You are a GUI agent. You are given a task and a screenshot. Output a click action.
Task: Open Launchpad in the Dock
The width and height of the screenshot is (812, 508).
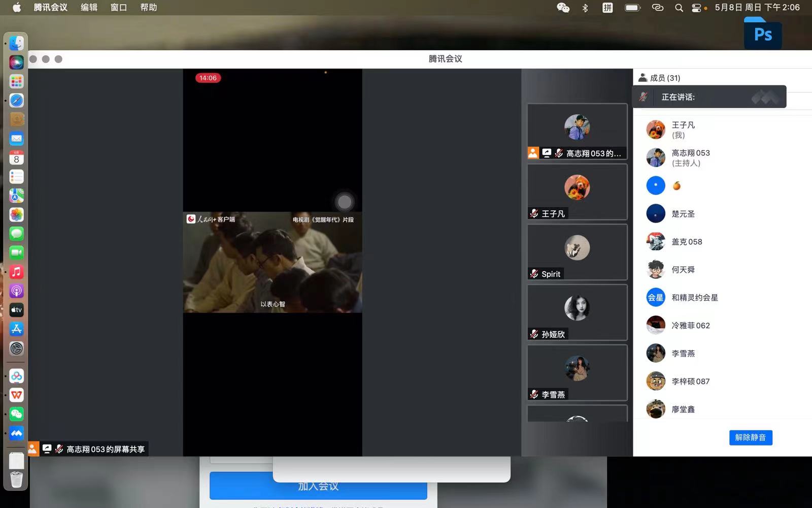16,81
